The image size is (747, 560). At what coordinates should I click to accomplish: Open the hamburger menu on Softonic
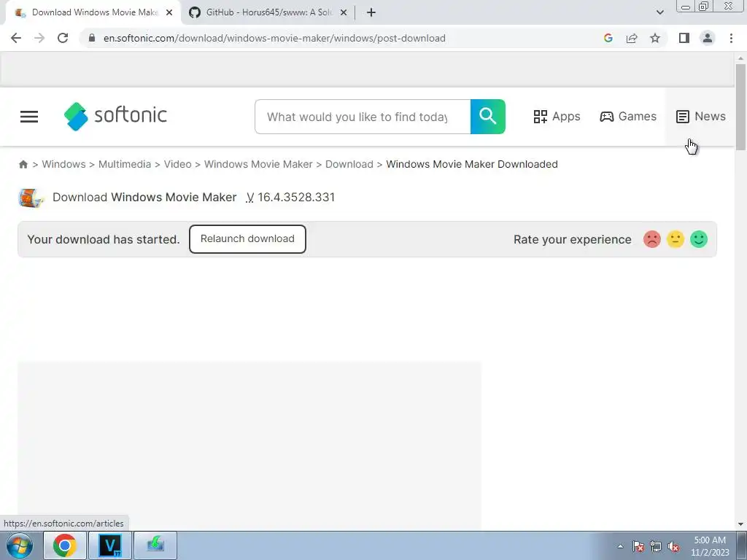[x=29, y=117]
